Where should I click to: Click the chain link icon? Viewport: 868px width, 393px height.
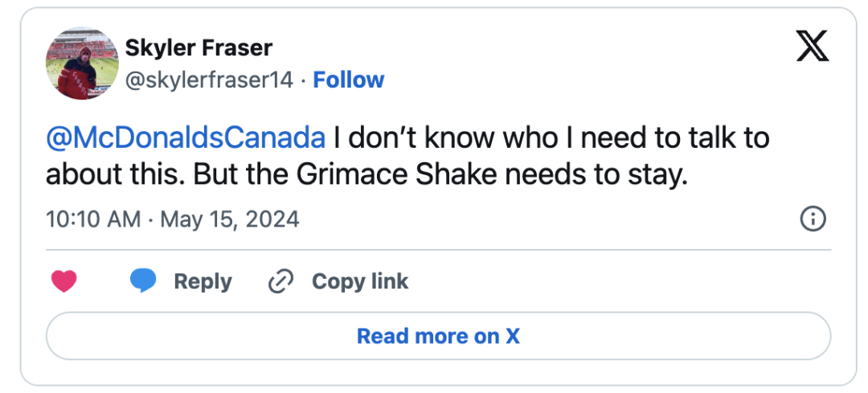pos(280,281)
